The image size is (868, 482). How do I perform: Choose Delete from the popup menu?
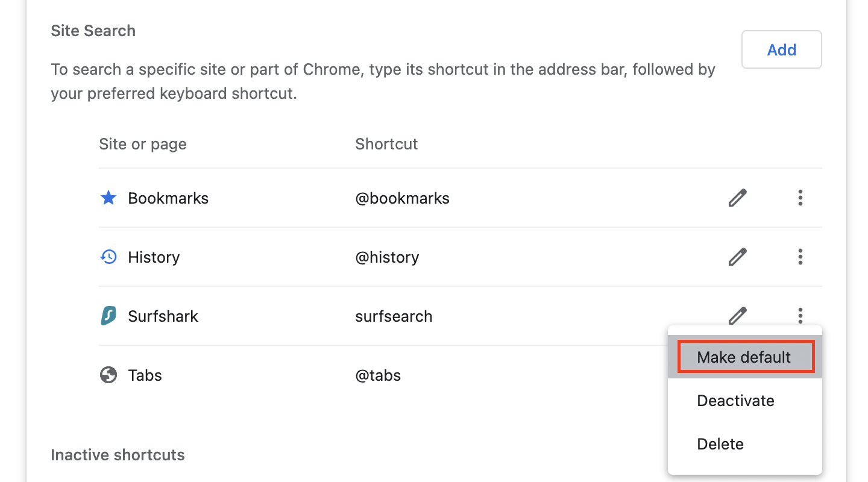[720, 444]
